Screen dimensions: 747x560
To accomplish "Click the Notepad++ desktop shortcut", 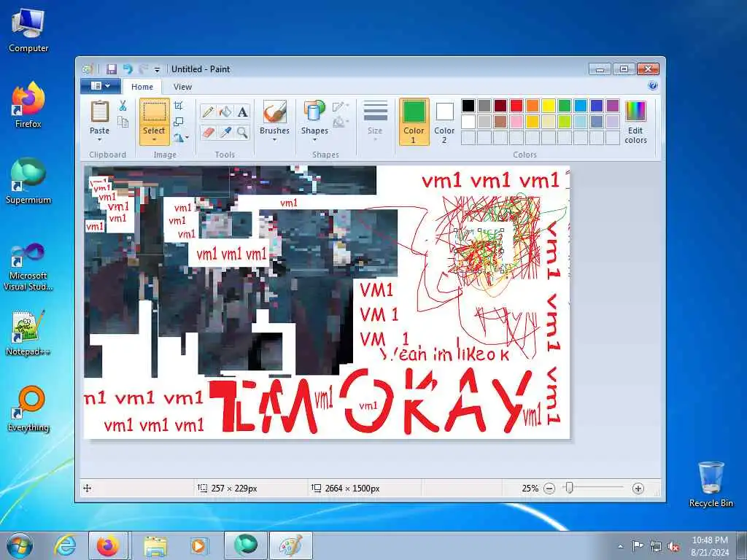I will (28, 332).
